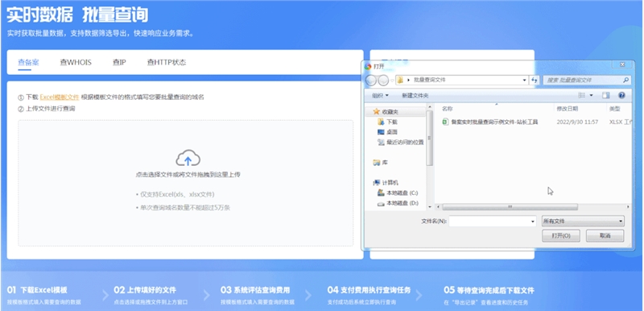The height and width of the screenshot is (311, 644).
Task: Click step 02 上传填好的文件
Action: [145, 291]
